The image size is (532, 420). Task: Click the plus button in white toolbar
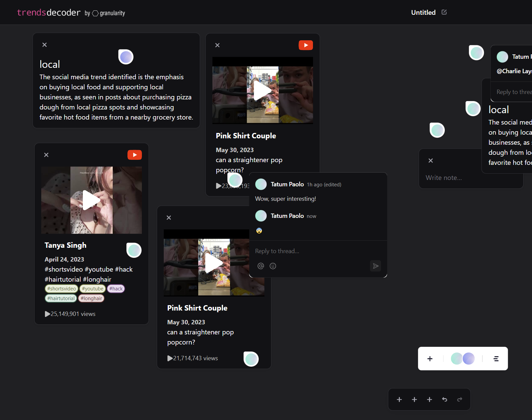tap(430, 359)
